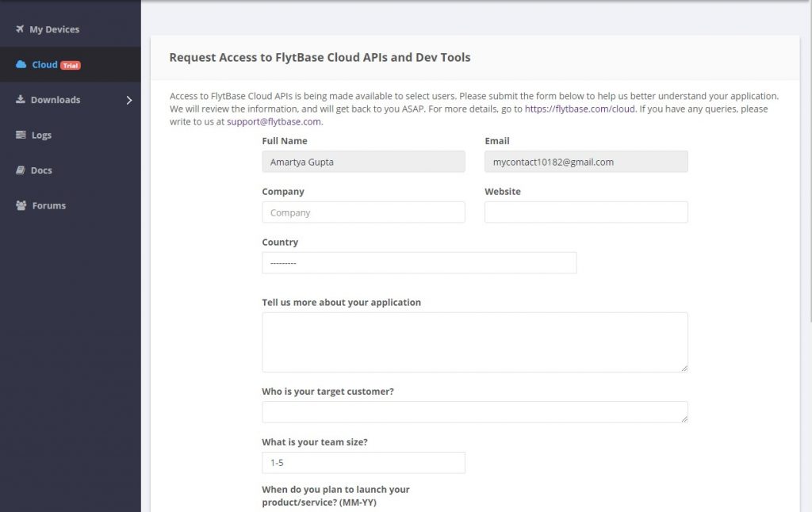Screen dimensions: 812x512
Task: Click the Docs book icon
Action: point(20,170)
